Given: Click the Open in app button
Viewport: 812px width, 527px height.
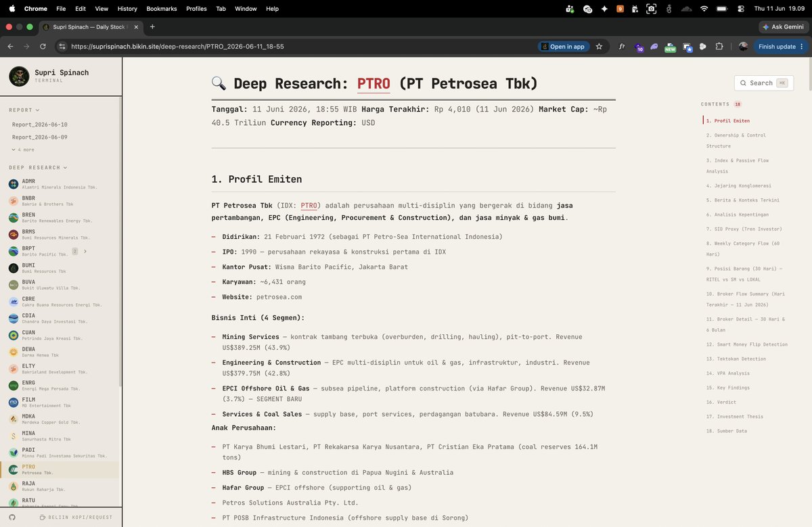Looking at the screenshot, I should [562, 47].
